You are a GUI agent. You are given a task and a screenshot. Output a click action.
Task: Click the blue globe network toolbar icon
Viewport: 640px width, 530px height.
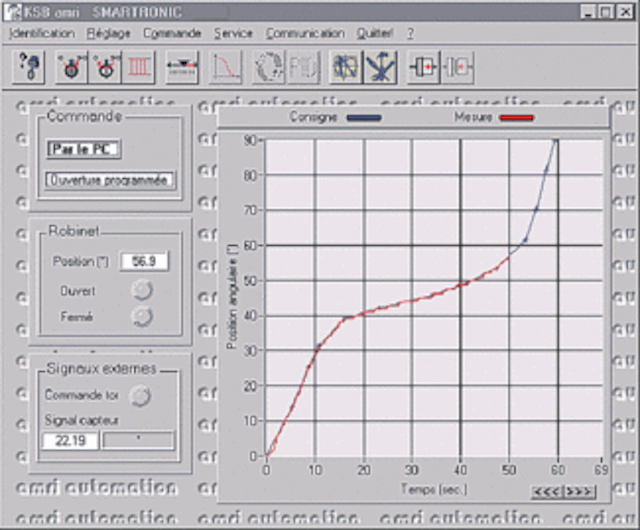click(x=346, y=67)
